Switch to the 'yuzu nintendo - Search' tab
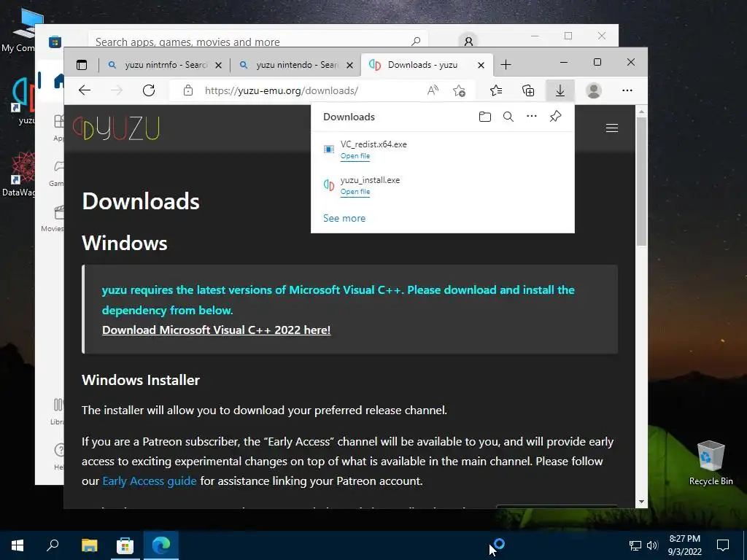Image resolution: width=747 pixels, height=560 pixels. 296,65
